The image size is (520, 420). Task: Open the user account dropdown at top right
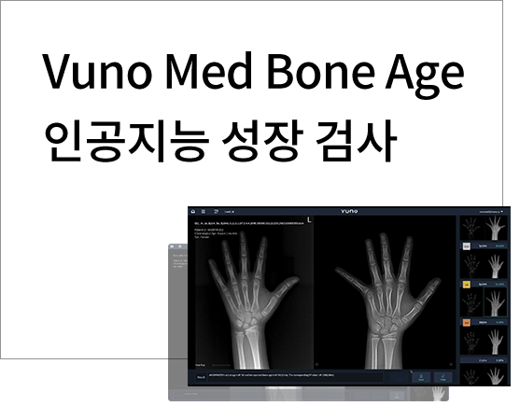pos(491,212)
